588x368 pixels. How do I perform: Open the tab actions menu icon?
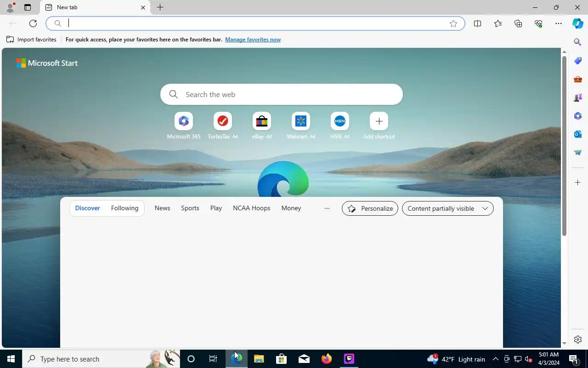[28, 7]
